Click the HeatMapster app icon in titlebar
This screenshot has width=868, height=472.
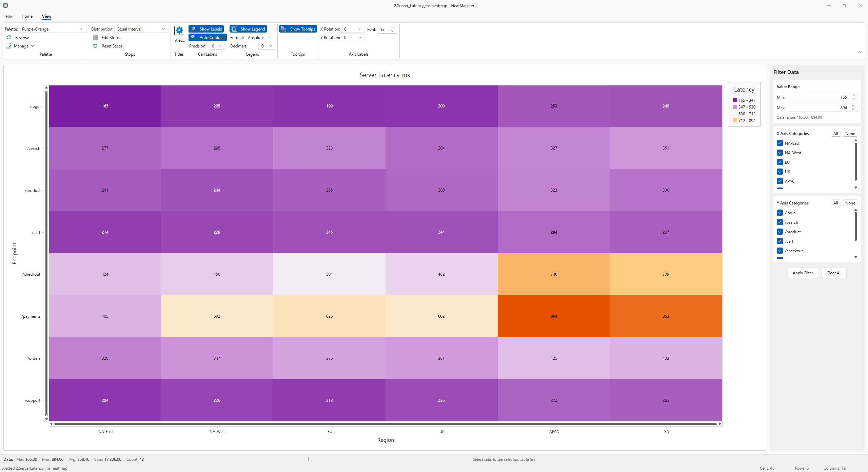(x=5, y=5)
